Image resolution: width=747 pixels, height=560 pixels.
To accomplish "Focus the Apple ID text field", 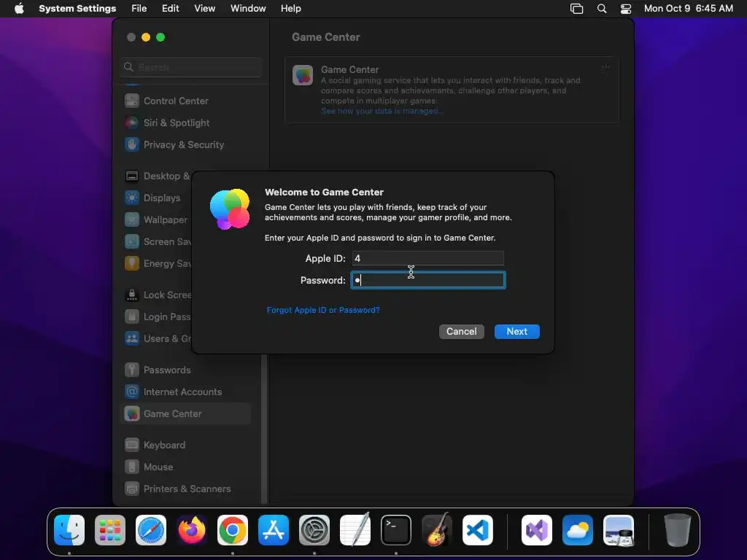I will (427, 258).
